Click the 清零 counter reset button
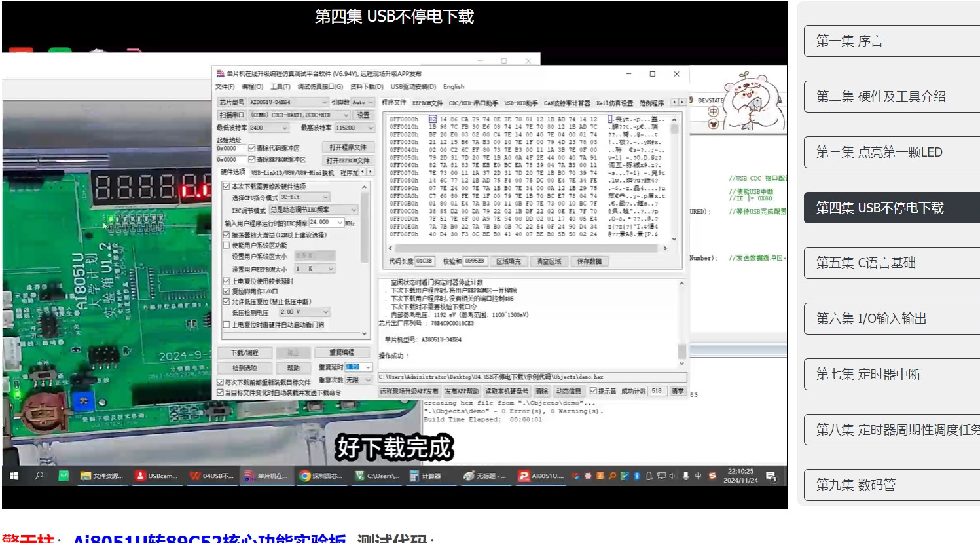The width and height of the screenshot is (980, 543). pos(678,391)
